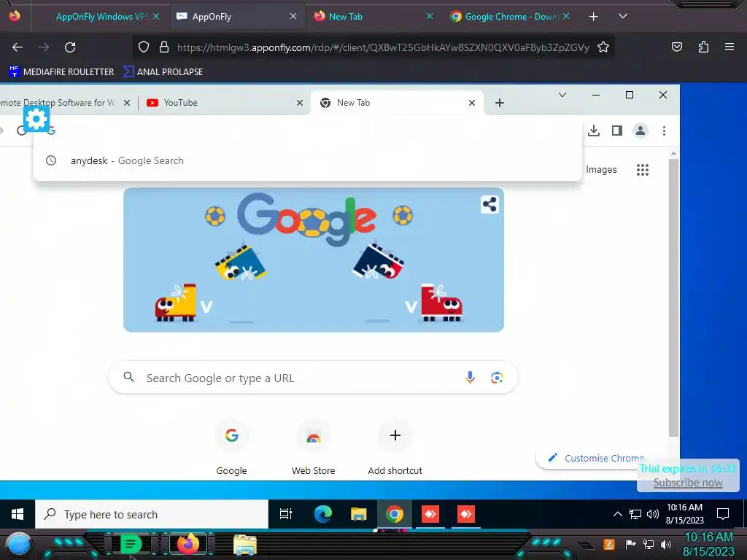Switch to AppOnFly Windows VPS tab
747x560 pixels.
(x=101, y=17)
